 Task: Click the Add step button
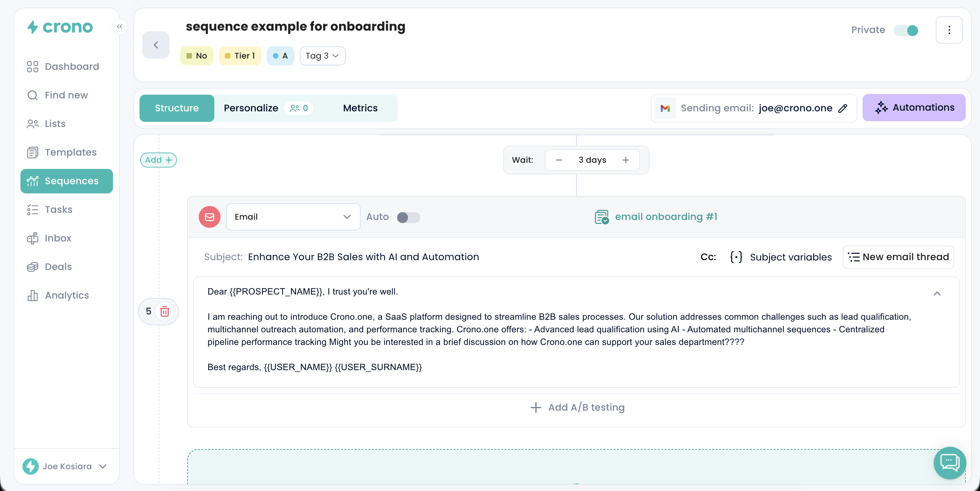(x=158, y=160)
